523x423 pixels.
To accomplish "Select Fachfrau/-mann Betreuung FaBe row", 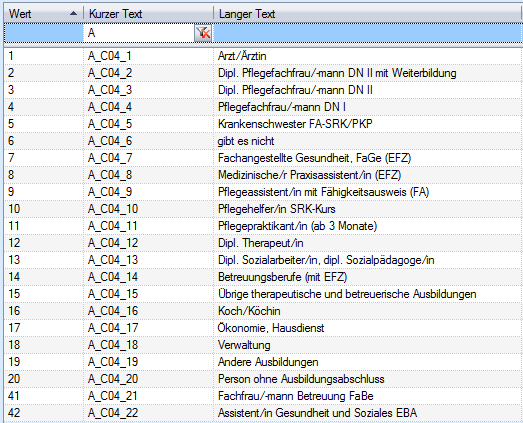I will [264, 396].
